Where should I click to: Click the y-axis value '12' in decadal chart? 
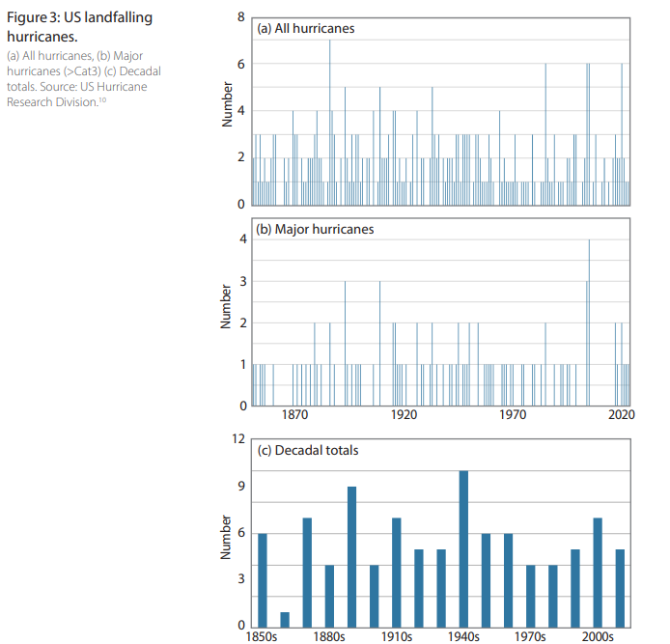point(238,439)
